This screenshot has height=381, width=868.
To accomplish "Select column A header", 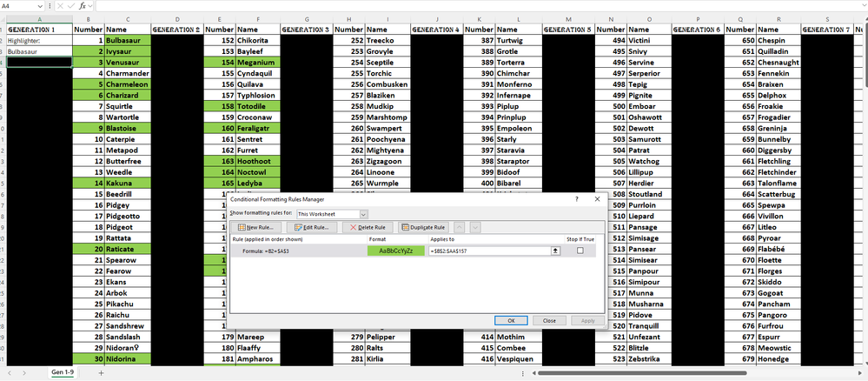I will pos(39,19).
